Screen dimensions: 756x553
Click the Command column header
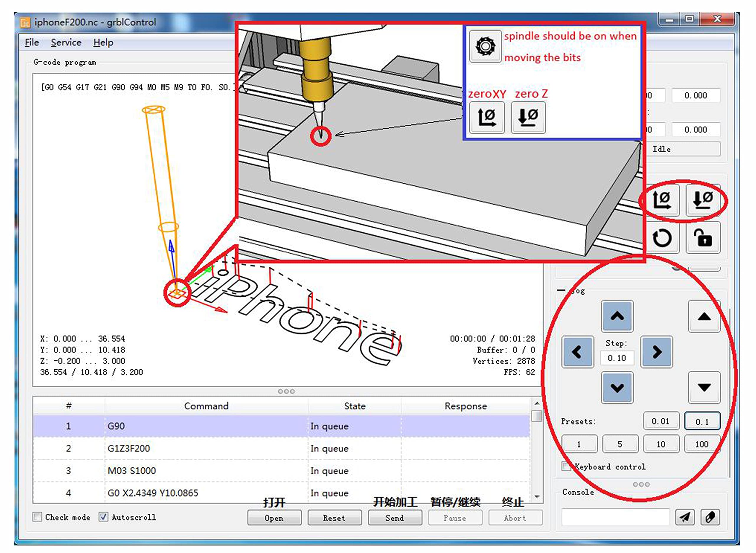tap(206, 406)
